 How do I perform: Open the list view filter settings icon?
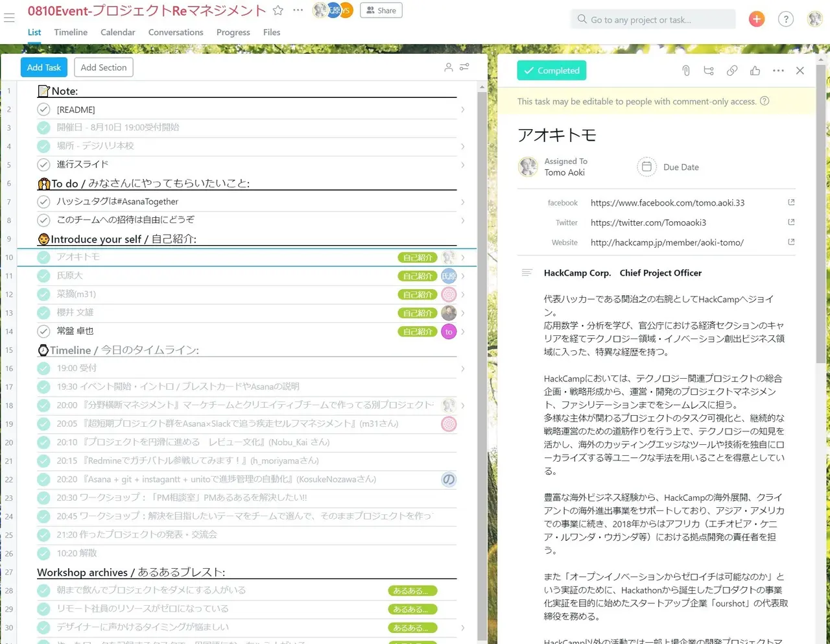(x=464, y=67)
